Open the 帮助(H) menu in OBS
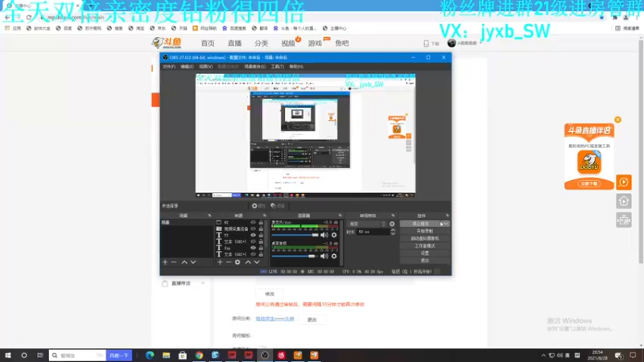 296,67
